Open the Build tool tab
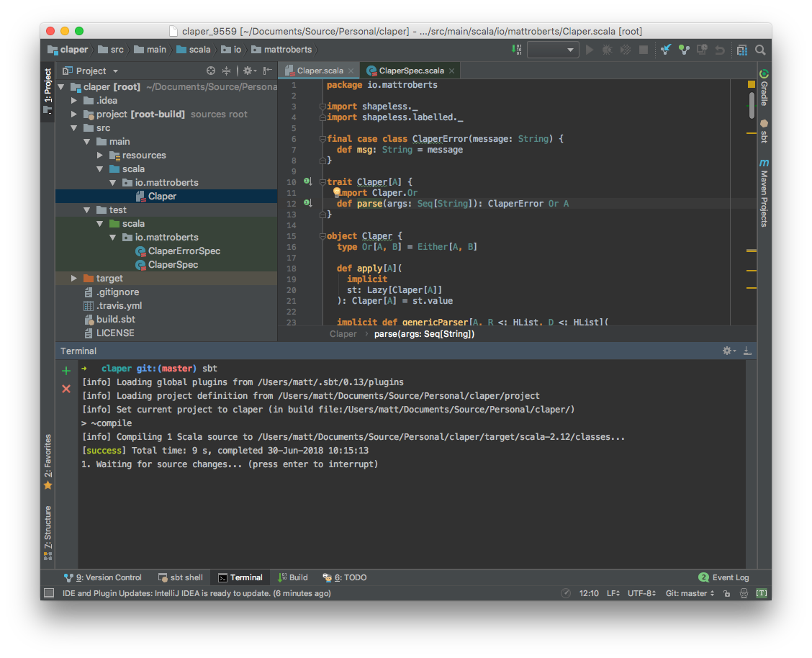 292,578
